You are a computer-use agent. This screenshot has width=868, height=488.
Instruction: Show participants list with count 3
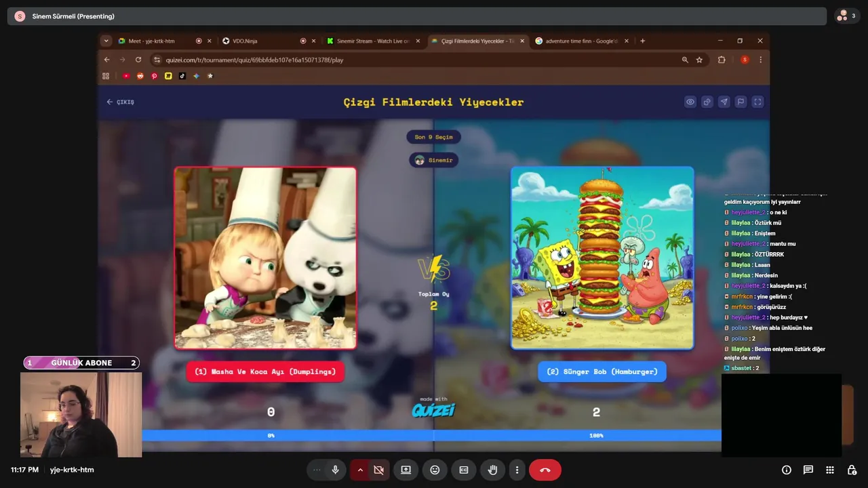point(847,16)
